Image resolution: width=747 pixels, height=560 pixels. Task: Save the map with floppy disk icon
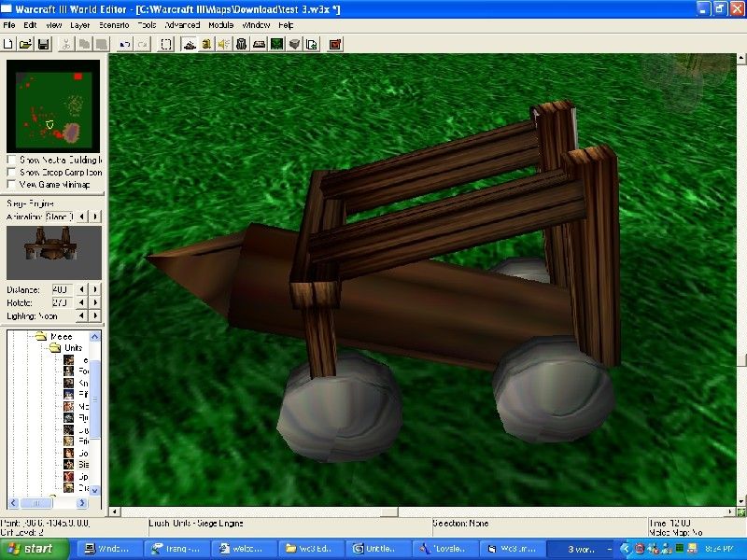click(x=43, y=44)
